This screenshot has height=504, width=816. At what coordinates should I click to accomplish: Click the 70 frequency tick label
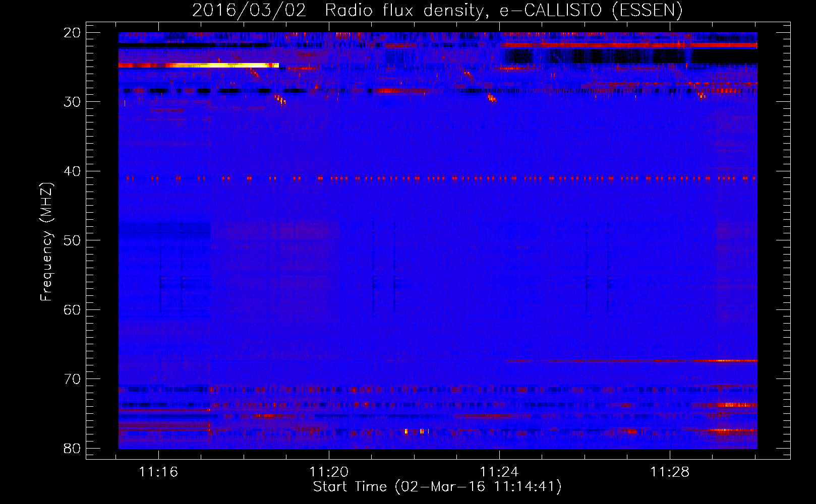[x=72, y=379]
